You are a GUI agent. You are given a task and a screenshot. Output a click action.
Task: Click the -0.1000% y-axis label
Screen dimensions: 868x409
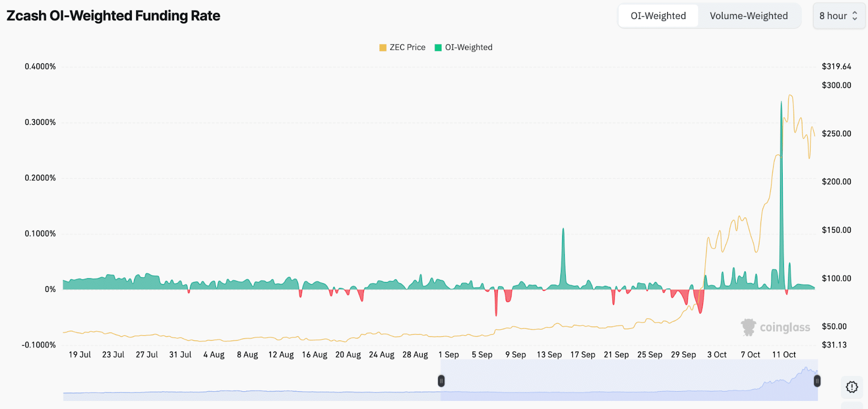coord(39,345)
